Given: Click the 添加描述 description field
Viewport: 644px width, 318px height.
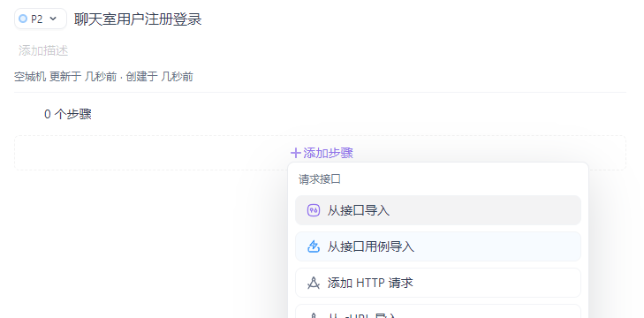Looking at the screenshot, I should pyautogui.click(x=43, y=51).
